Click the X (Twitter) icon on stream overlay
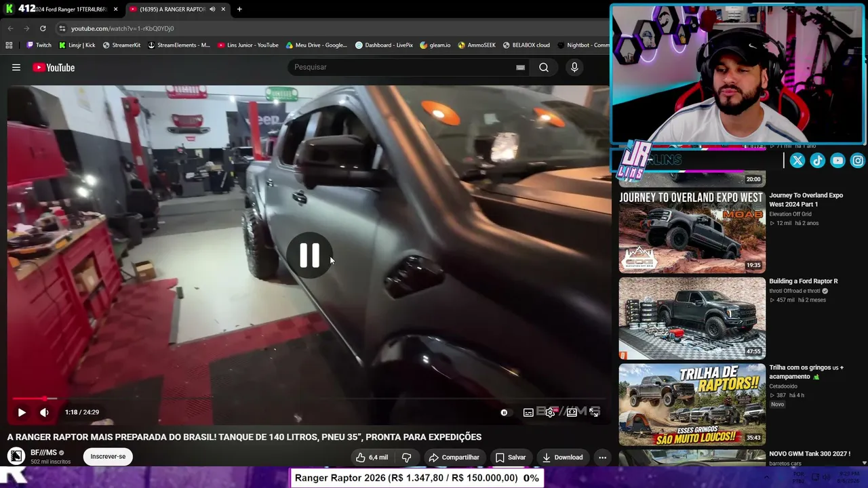Screen dimensions: 868x488 pos(797,161)
